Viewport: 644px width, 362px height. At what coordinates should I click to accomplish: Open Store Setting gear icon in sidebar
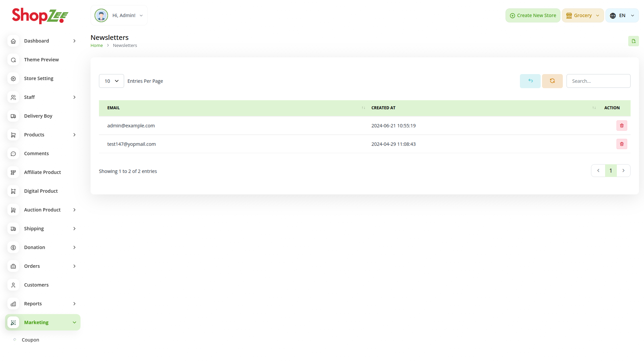13,78
